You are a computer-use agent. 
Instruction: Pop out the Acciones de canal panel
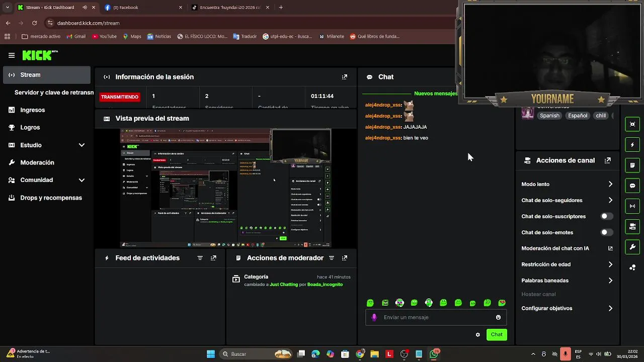pos(608,160)
